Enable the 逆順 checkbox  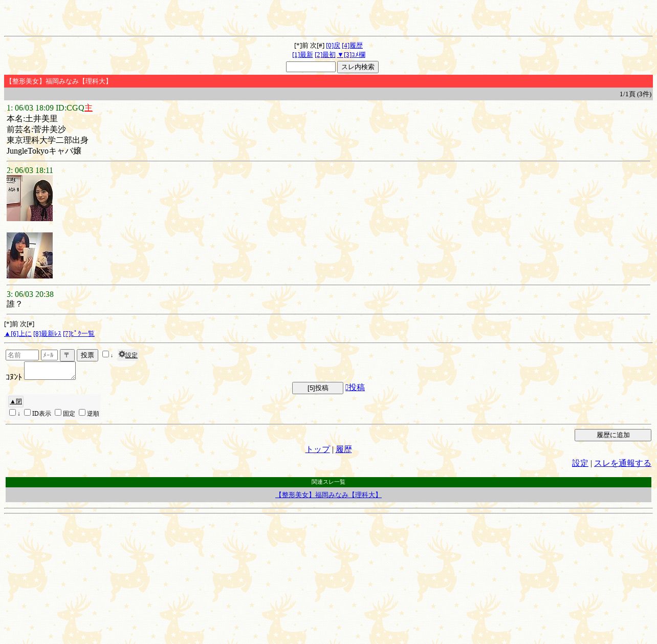82,413
